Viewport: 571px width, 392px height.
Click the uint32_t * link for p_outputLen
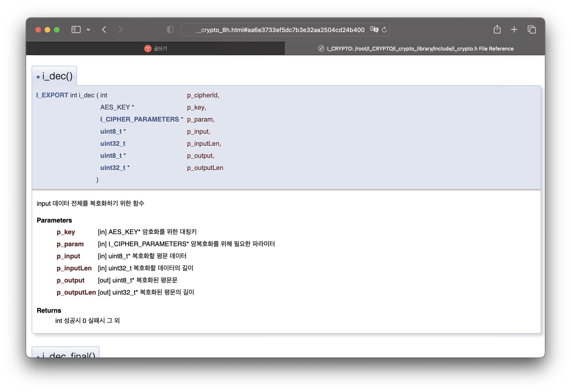coord(113,168)
